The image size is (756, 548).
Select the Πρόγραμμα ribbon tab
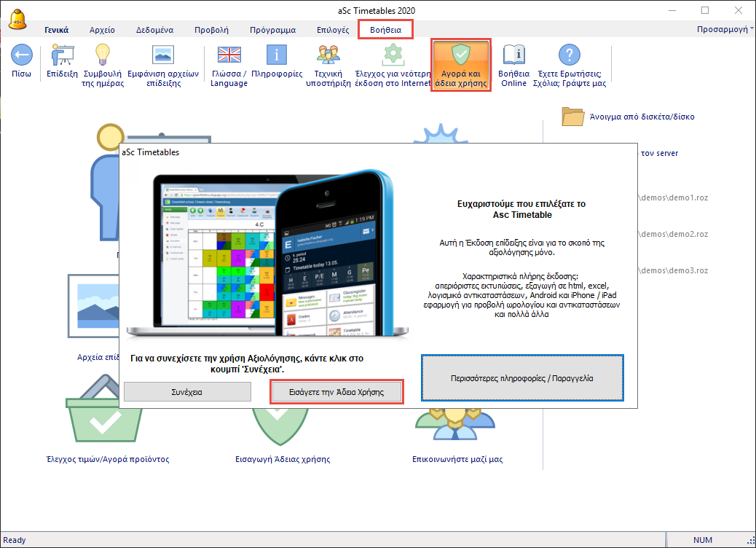click(272, 30)
